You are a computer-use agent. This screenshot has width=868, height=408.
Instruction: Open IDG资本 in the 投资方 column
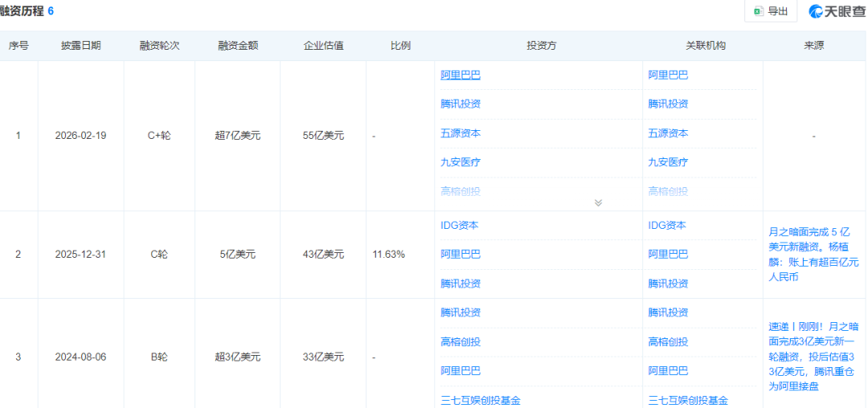coord(460,226)
